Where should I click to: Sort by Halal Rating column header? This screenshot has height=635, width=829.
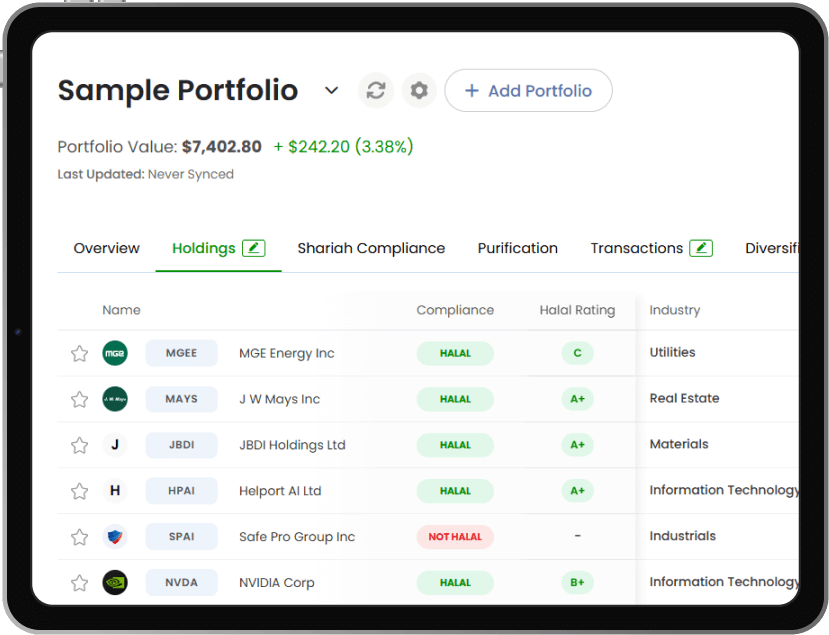(577, 310)
